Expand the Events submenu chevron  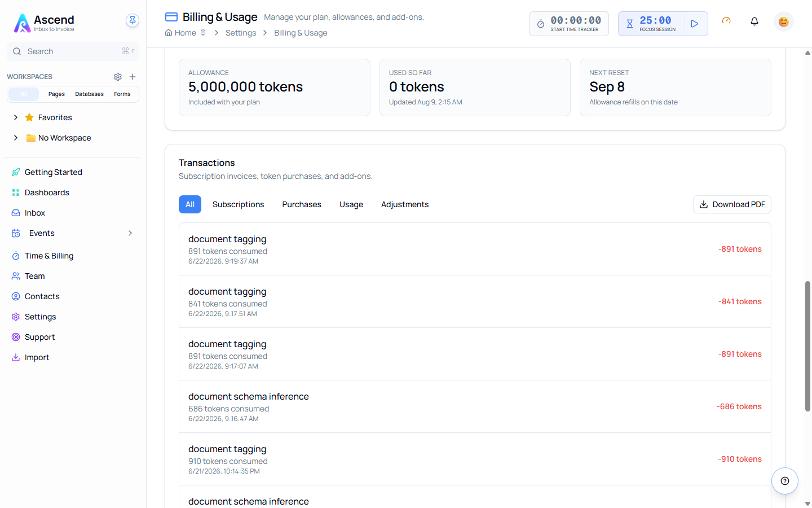point(130,233)
